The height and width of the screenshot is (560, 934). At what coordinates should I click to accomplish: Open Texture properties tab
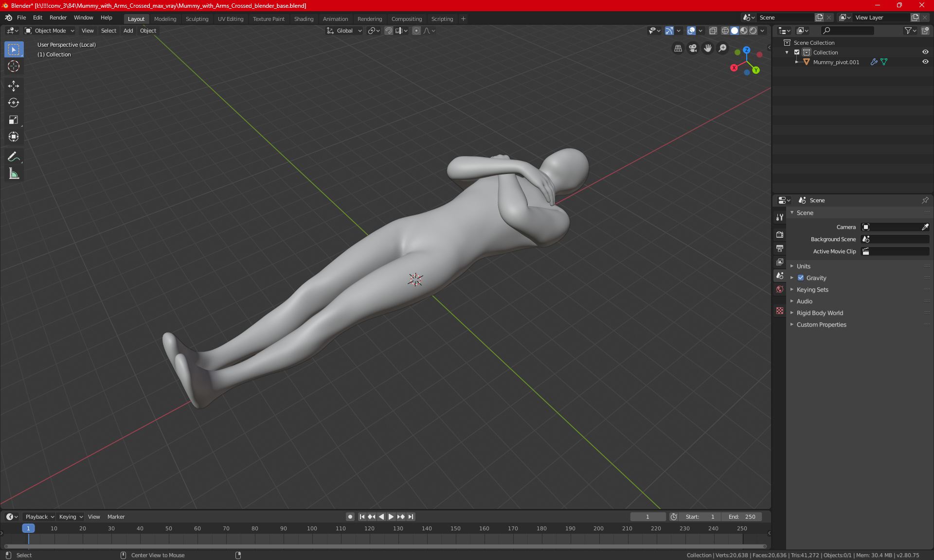click(780, 311)
